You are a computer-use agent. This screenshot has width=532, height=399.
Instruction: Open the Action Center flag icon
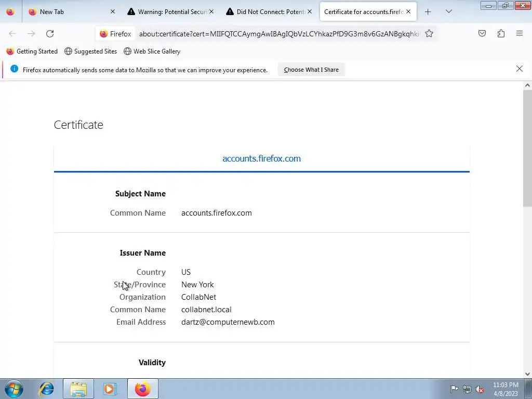pos(454,389)
